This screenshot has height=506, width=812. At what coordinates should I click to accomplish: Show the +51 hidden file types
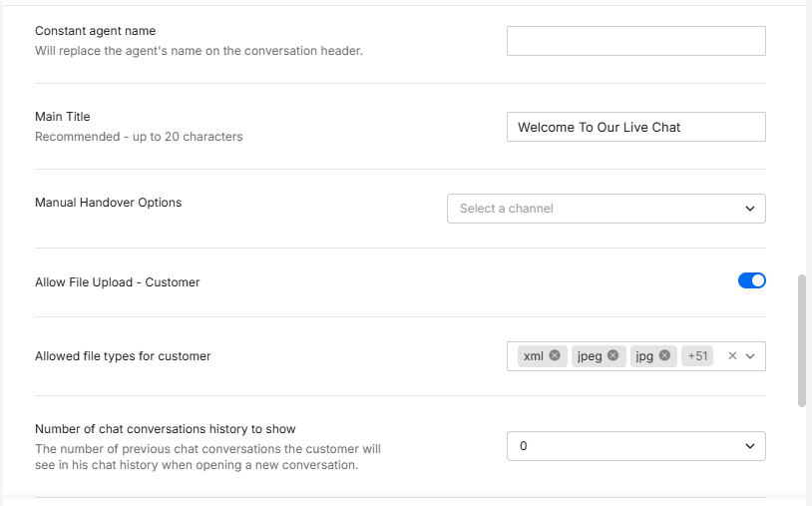(697, 356)
